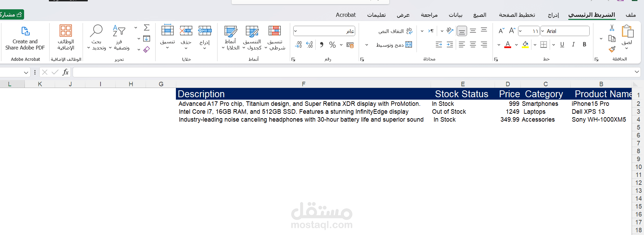Toggle center horizontal text alignment

473,45
